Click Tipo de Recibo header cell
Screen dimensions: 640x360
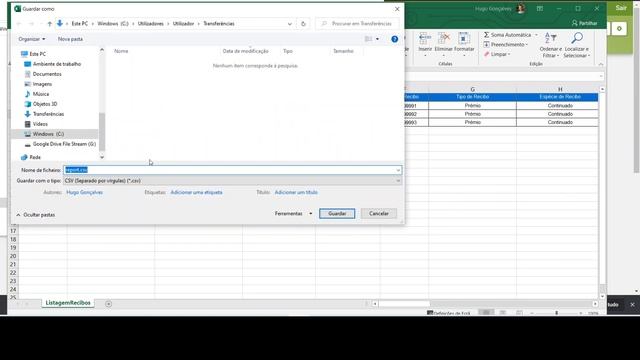point(472,97)
